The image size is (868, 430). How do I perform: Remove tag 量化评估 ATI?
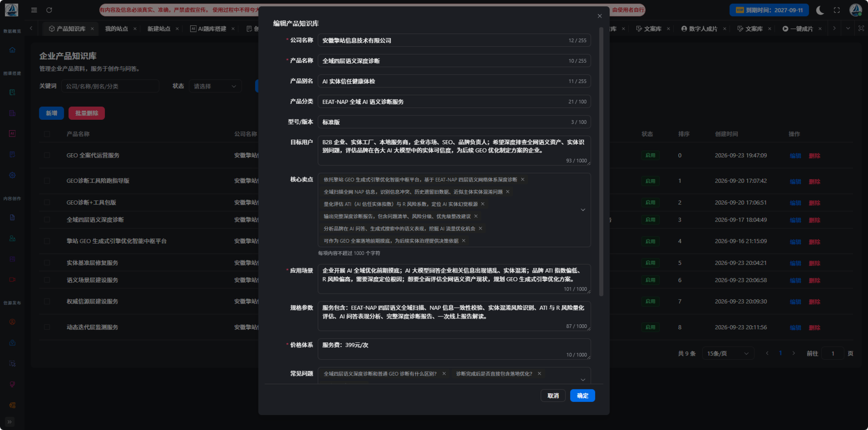(483, 204)
